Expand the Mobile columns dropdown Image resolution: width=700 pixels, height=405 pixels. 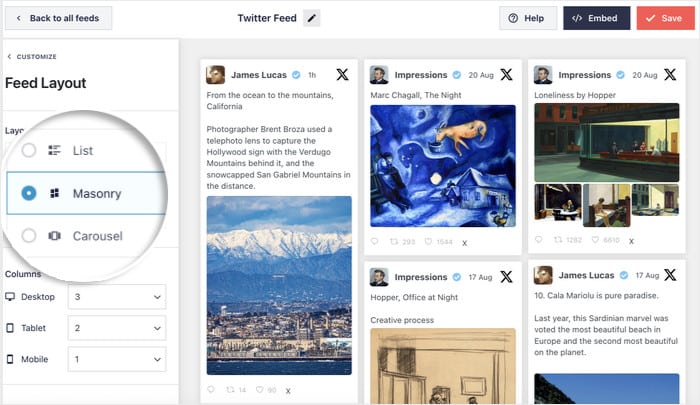[116, 359]
